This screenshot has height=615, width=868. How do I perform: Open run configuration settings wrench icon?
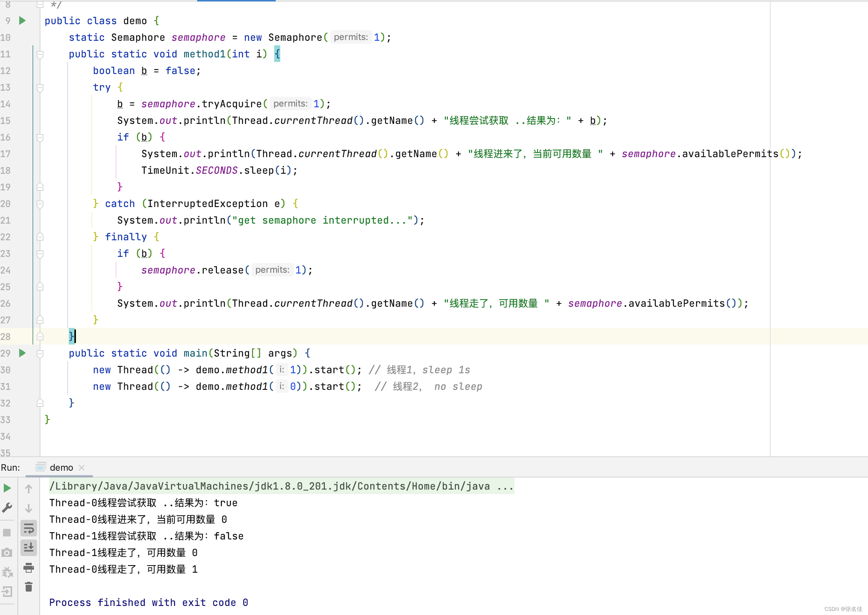[7, 507]
